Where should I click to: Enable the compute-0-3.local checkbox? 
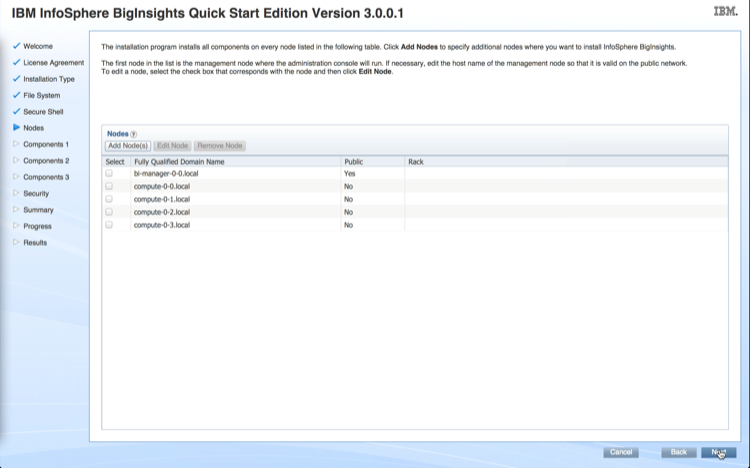pos(109,225)
